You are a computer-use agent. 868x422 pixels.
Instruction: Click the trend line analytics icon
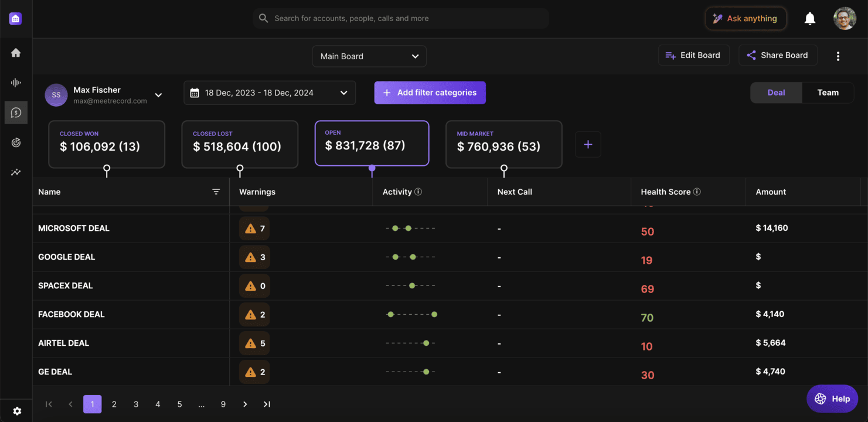click(x=16, y=172)
